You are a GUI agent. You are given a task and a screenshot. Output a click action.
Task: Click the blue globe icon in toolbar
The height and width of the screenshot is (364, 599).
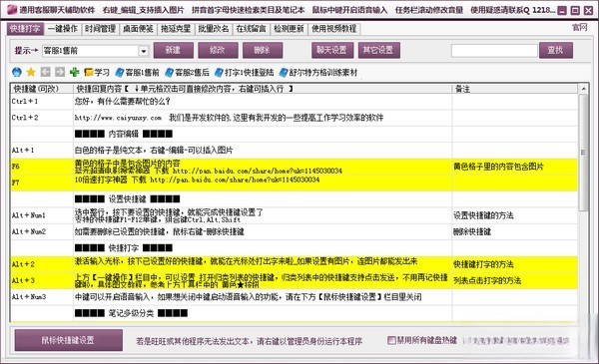tap(17, 72)
